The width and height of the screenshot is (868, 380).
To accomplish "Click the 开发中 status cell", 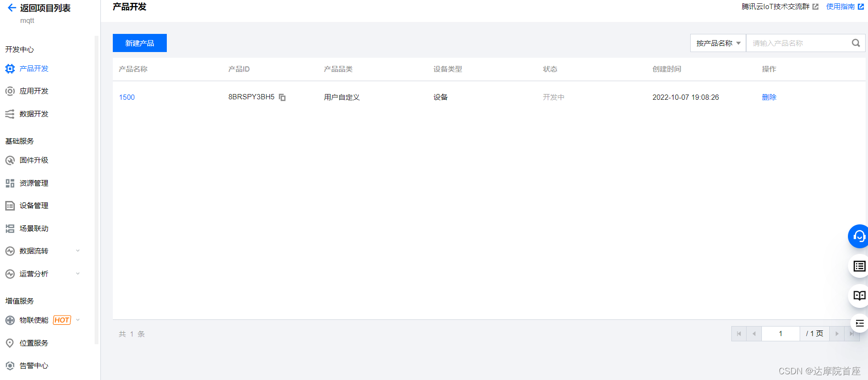I will (x=553, y=97).
